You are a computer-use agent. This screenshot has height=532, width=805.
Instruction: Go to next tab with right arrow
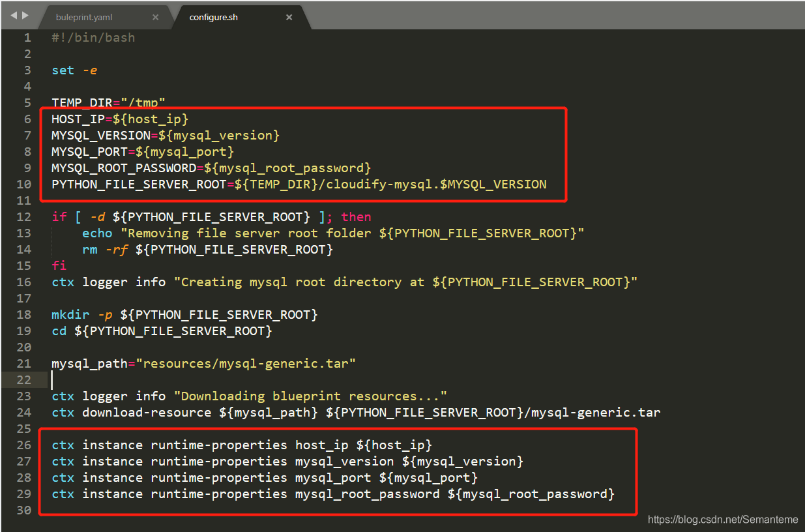(x=25, y=14)
